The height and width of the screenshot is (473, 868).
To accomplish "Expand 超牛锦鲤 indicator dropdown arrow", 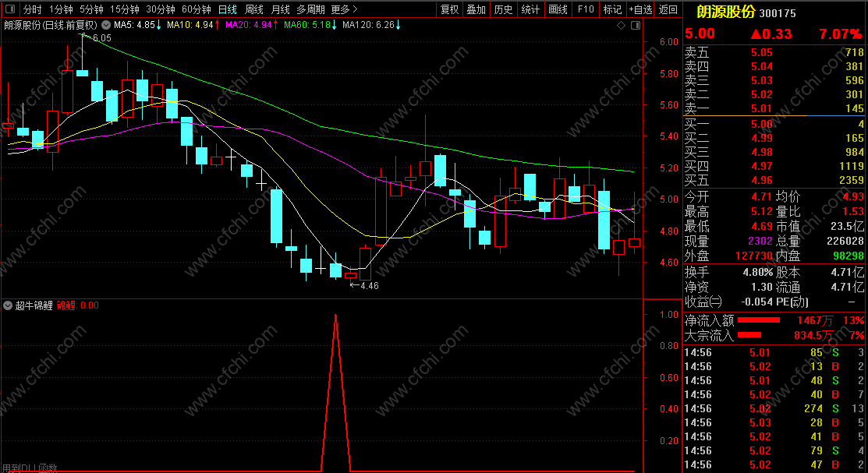I will coord(8,305).
